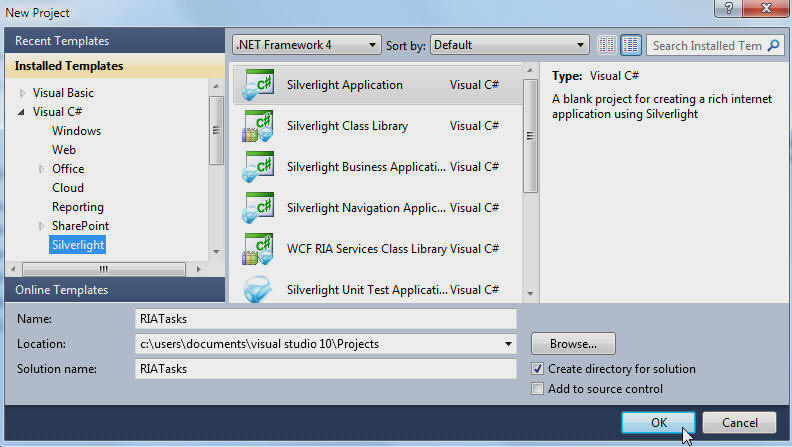
Task: Expand the Visual Basic tree node
Action: [x=22, y=93]
